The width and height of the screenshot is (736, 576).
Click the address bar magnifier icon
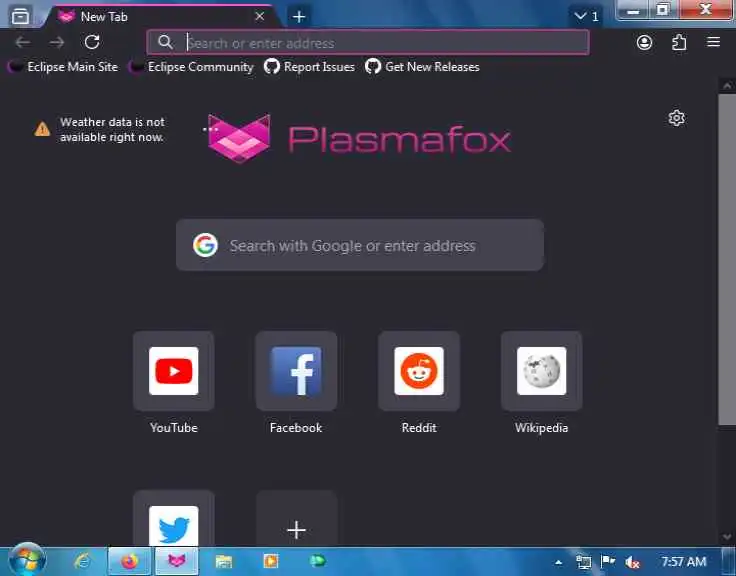click(x=165, y=43)
